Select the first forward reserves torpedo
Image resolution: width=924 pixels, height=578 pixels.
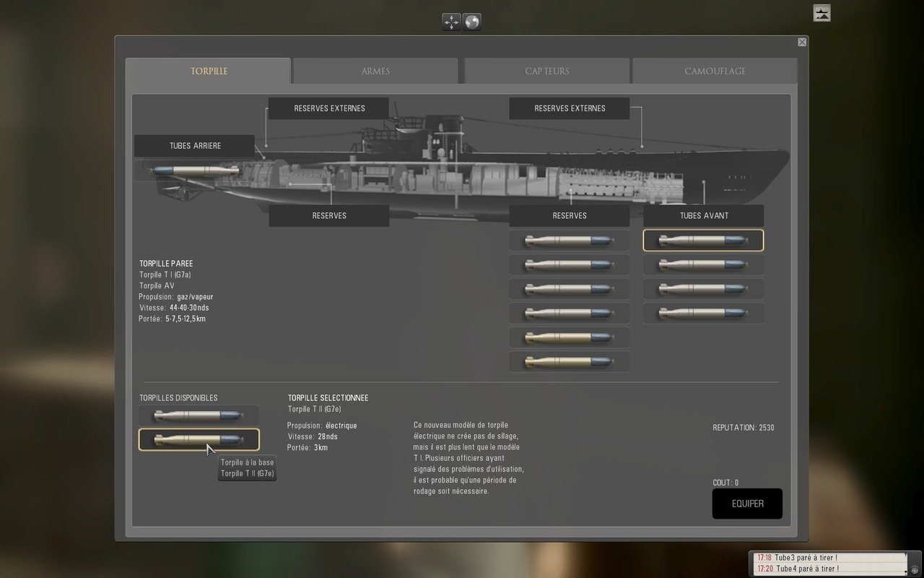[x=570, y=241]
